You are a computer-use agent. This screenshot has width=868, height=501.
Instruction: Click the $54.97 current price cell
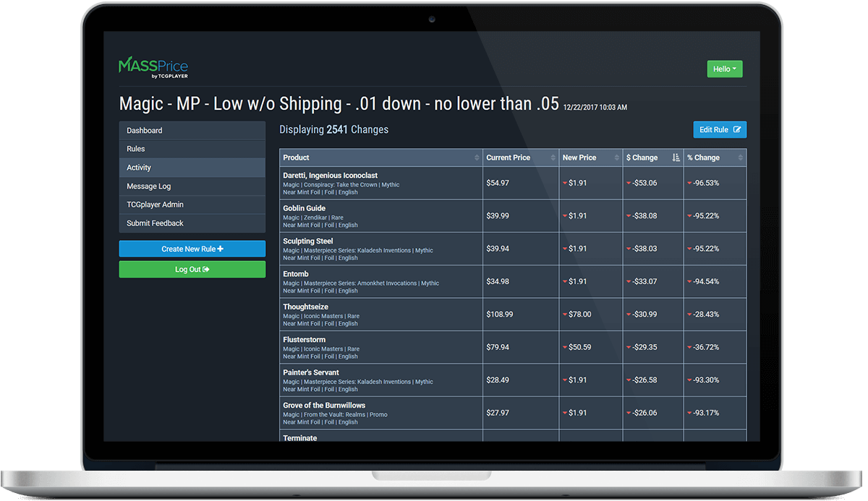click(x=521, y=183)
